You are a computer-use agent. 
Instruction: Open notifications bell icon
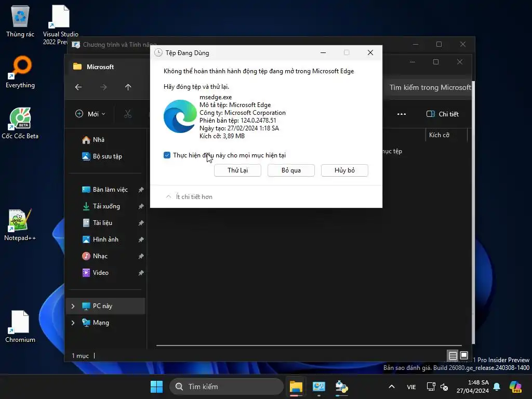(x=497, y=387)
